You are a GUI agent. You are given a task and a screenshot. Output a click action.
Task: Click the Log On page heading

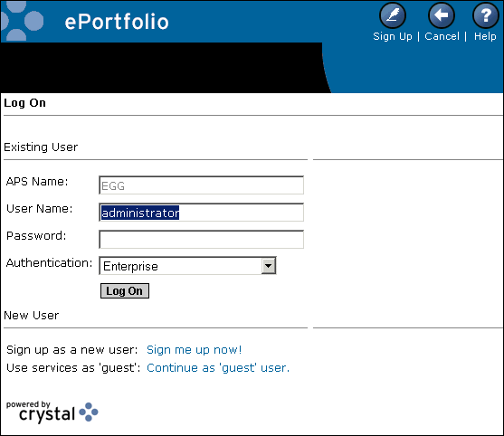(x=24, y=103)
